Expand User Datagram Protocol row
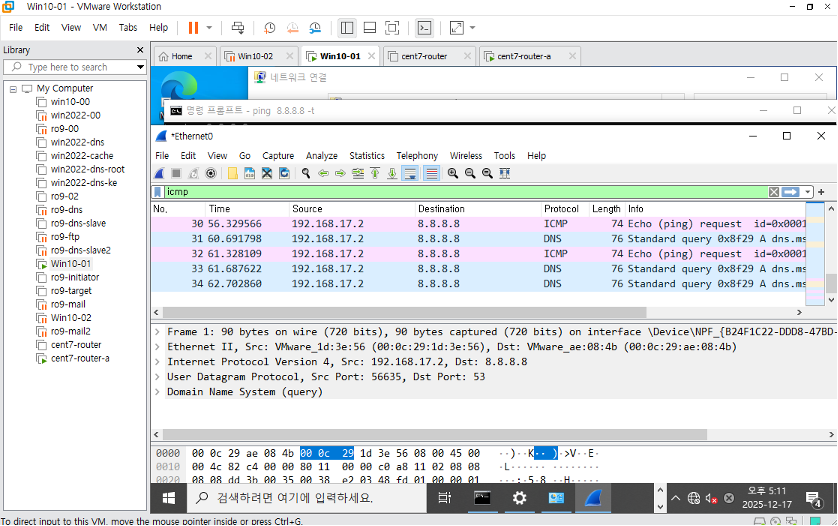This screenshot has height=526, width=838. coord(158,377)
